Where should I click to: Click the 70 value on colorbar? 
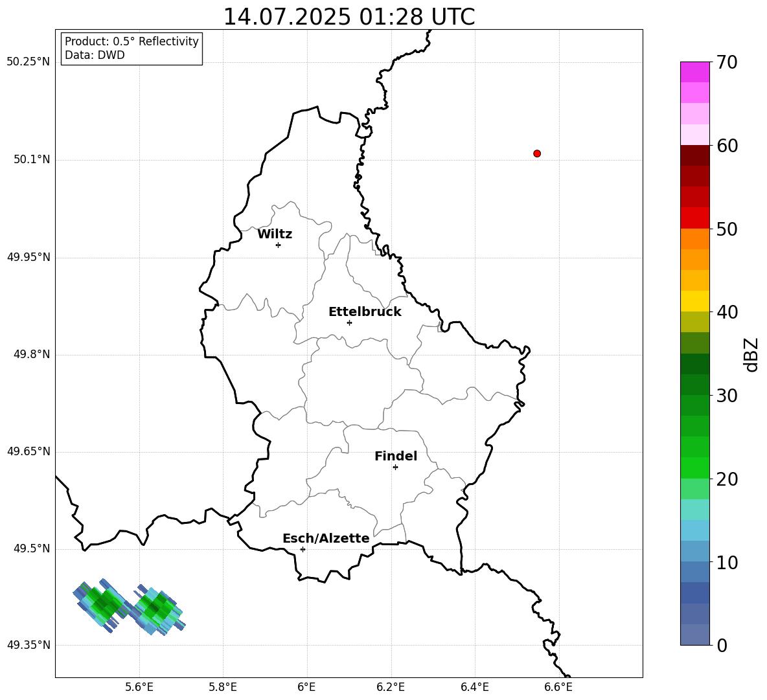[x=727, y=62]
